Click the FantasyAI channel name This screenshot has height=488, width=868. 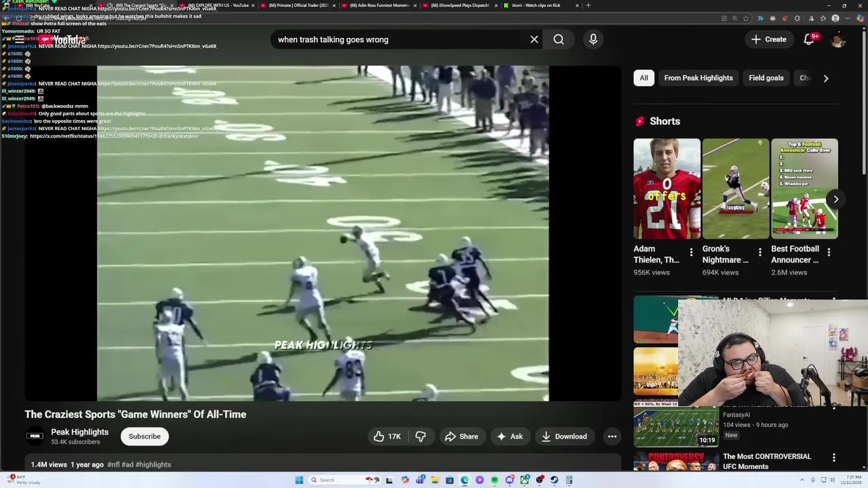[x=736, y=415]
